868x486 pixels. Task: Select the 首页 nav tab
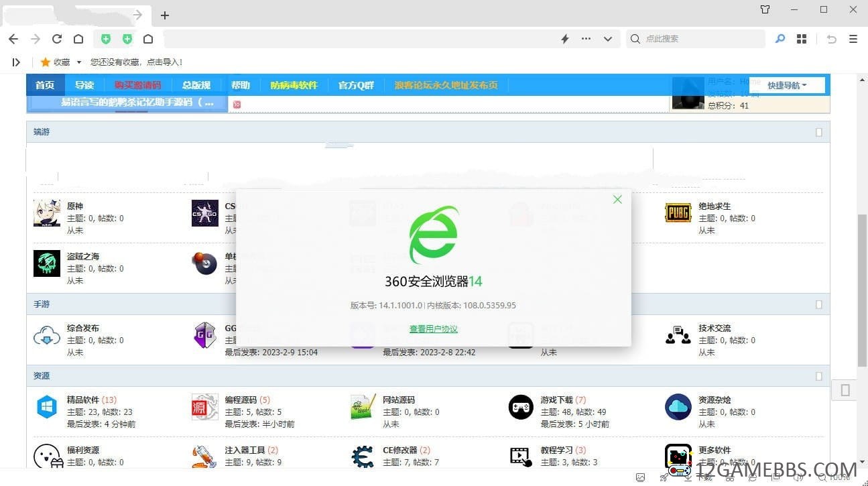[x=46, y=85]
